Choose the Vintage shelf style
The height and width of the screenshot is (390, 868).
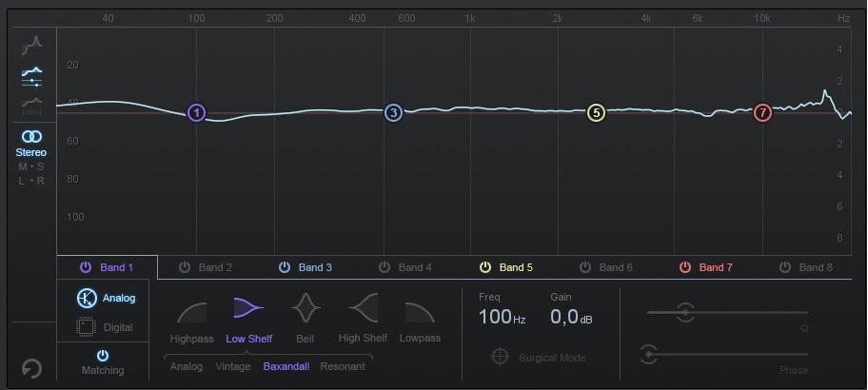pos(233,366)
